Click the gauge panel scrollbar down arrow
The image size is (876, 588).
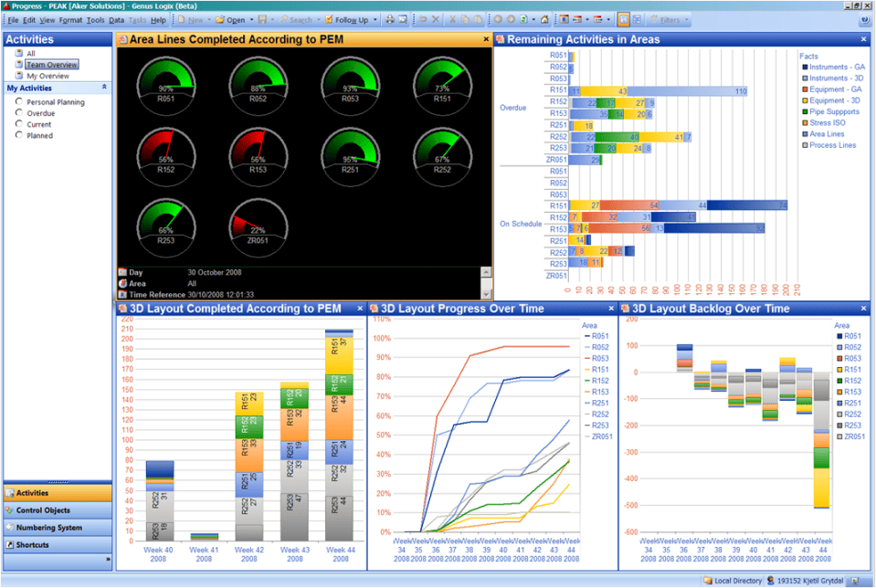pyautogui.click(x=486, y=294)
